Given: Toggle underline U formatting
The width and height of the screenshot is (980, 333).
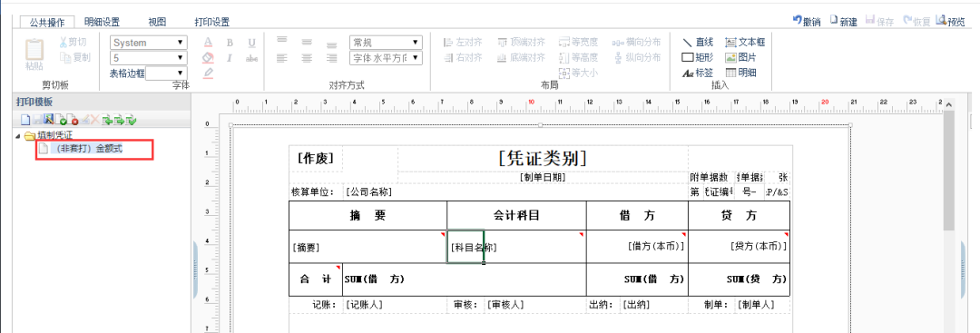Looking at the screenshot, I should pos(252,44).
